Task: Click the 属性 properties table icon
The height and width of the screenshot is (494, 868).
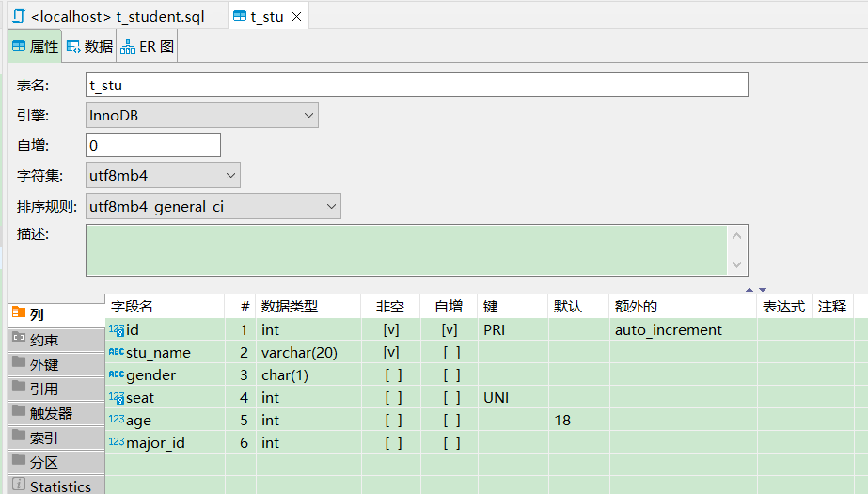Action: 19,46
